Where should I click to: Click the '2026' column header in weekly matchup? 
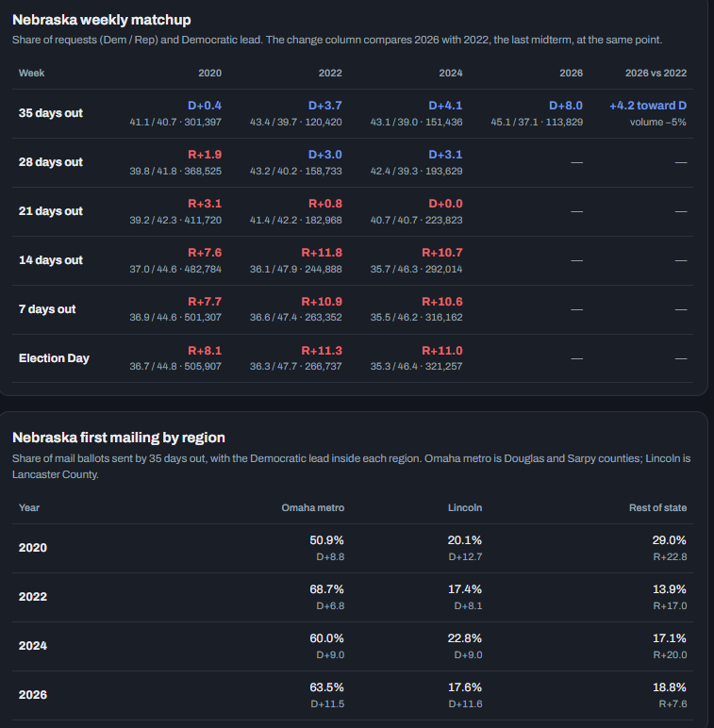pyautogui.click(x=571, y=73)
